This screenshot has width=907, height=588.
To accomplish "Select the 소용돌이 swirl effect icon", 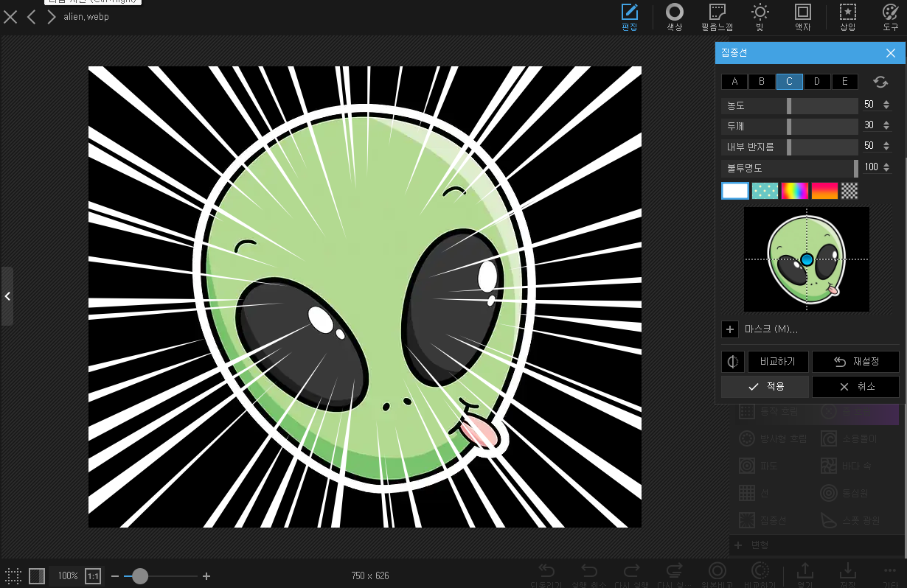I will click(x=829, y=438).
